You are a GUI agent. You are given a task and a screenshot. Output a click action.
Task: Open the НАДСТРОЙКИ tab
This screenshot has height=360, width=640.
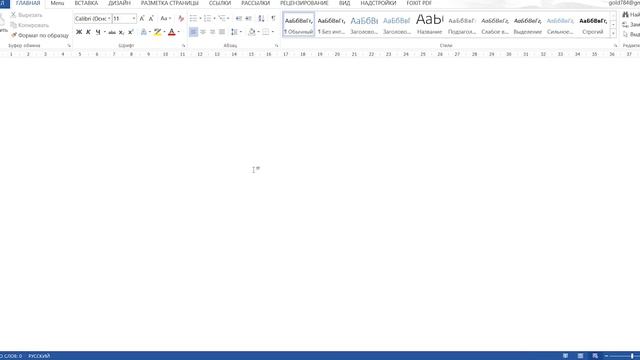click(378, 3)
